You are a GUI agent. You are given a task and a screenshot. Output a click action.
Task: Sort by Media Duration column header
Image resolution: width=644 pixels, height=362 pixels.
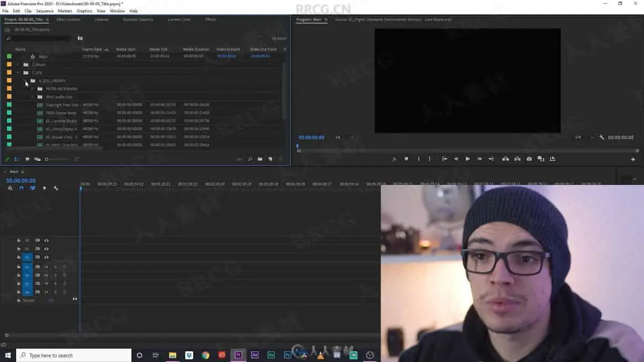tap(196, 49)
